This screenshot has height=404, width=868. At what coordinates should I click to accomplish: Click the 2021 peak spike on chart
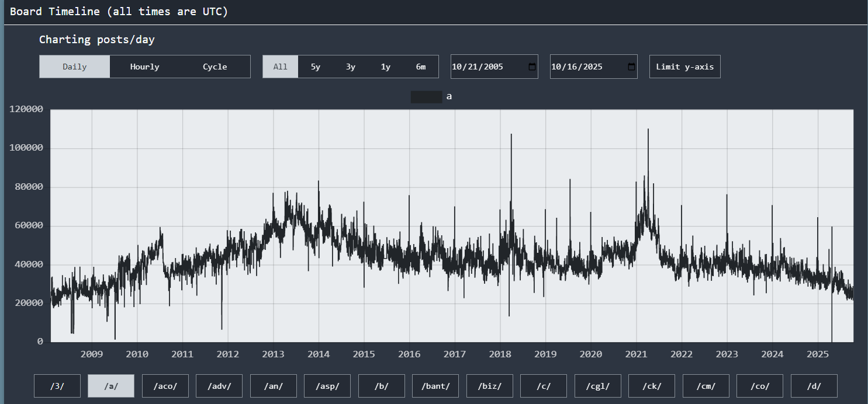click(x=648, y=130)
